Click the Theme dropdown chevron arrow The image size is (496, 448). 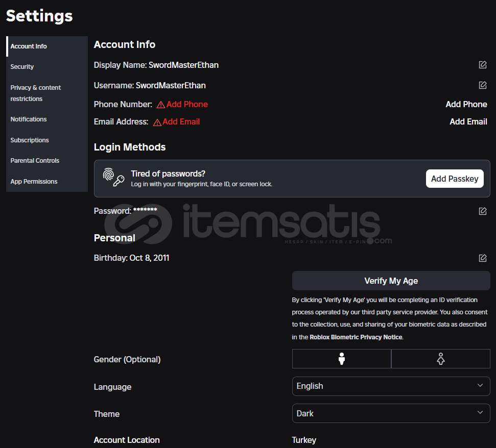tap(480, 413)
